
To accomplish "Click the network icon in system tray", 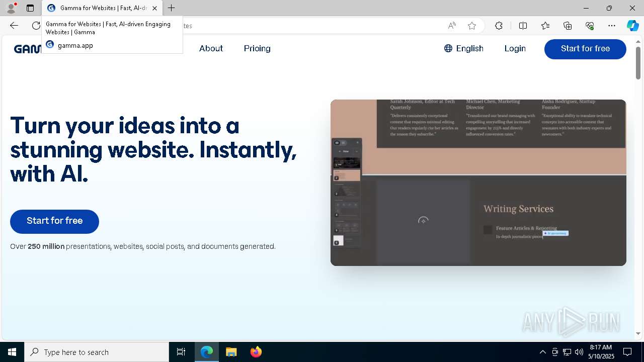I will tap(567, 352).
